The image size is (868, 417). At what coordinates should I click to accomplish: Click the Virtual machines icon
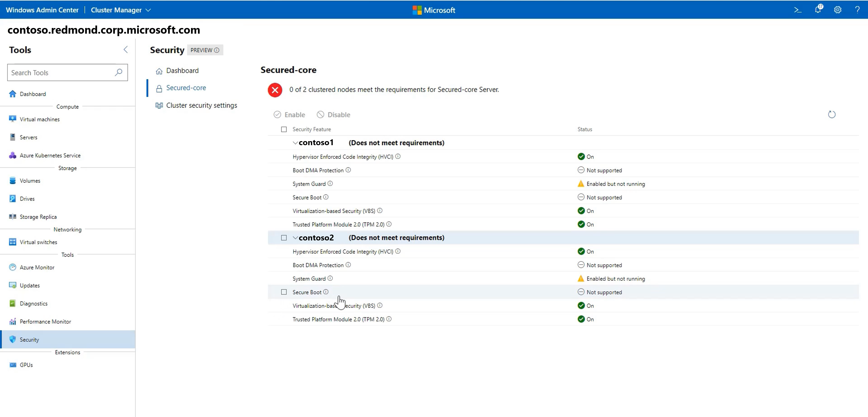click(x=12, y=119)
